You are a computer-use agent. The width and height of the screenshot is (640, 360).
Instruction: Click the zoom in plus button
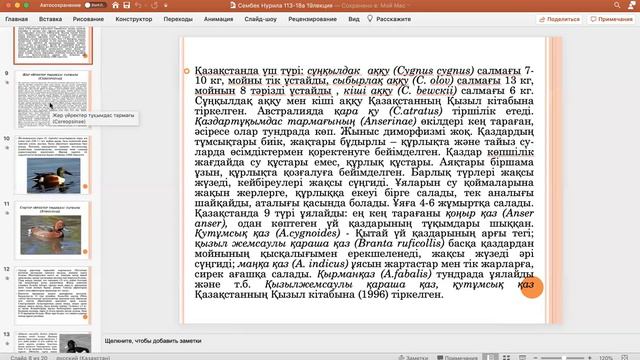[590, 358]
